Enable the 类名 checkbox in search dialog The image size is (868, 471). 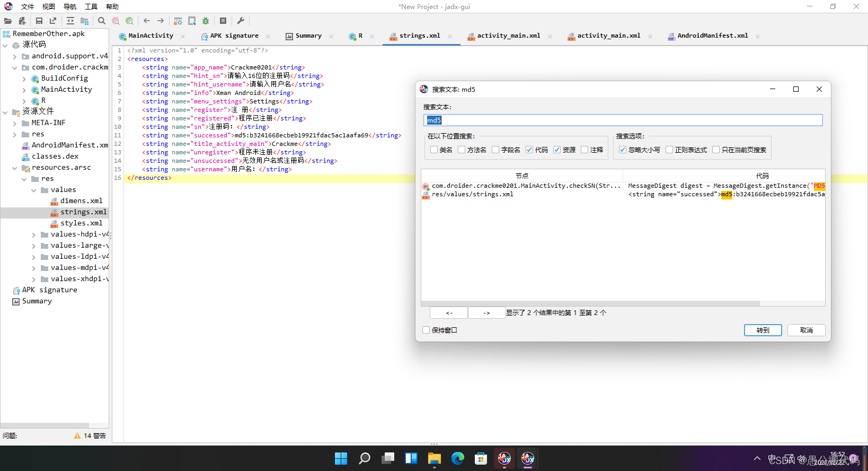[434, 150]
